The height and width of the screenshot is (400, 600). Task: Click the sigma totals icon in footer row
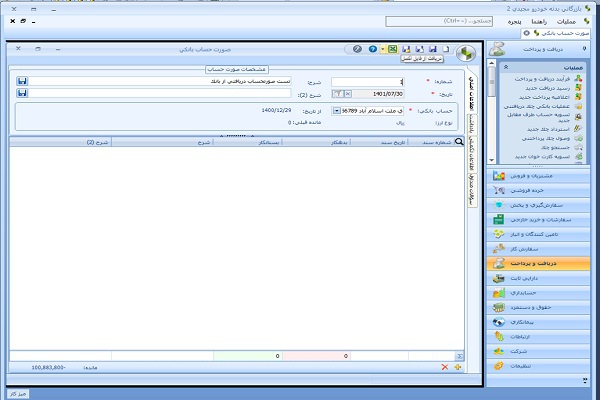[x=460, y=356]
